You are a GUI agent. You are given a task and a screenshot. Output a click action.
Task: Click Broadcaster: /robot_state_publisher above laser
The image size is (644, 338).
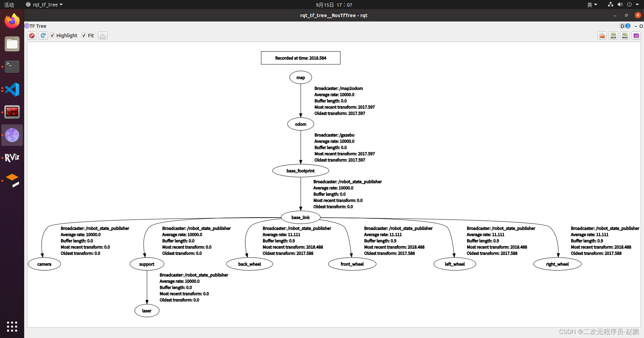(x=194, y=275)
